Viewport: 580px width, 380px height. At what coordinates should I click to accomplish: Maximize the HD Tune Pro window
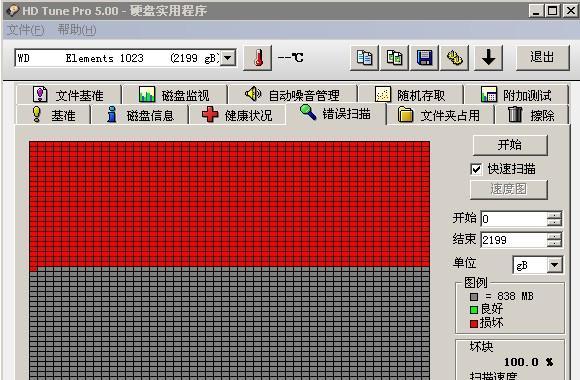tap(553, 11)
